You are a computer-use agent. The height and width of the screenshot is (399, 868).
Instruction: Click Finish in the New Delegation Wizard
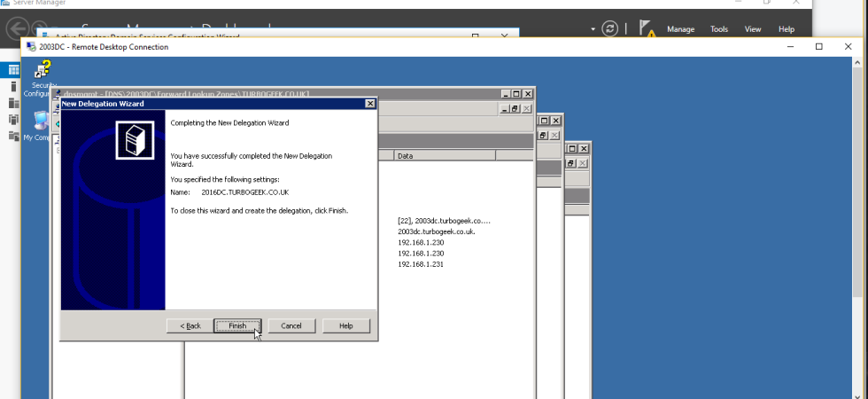[237, 326]
